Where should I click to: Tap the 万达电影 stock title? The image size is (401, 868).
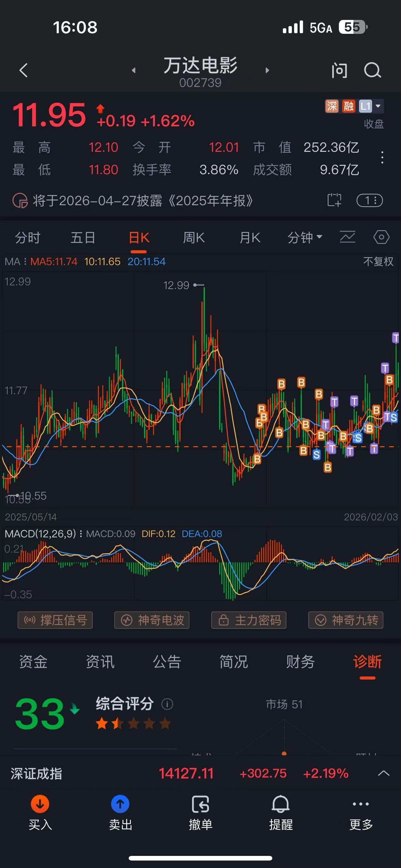click(200, 65)
